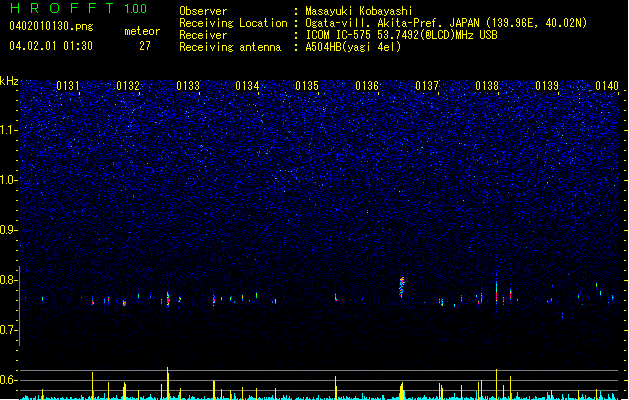The image size is (629, 400).
Task: Click the date stamp 04.02.01 01:30
Action: [51, 46]
